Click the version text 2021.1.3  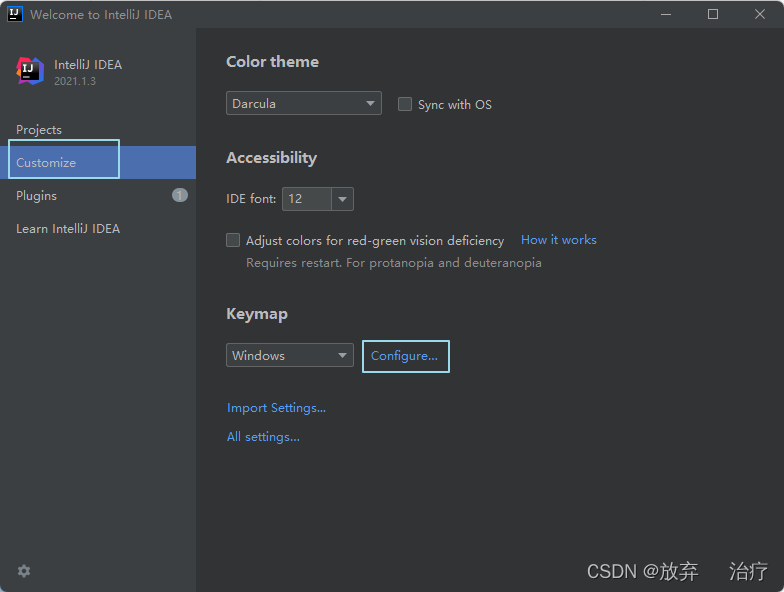tap(75, 81)
